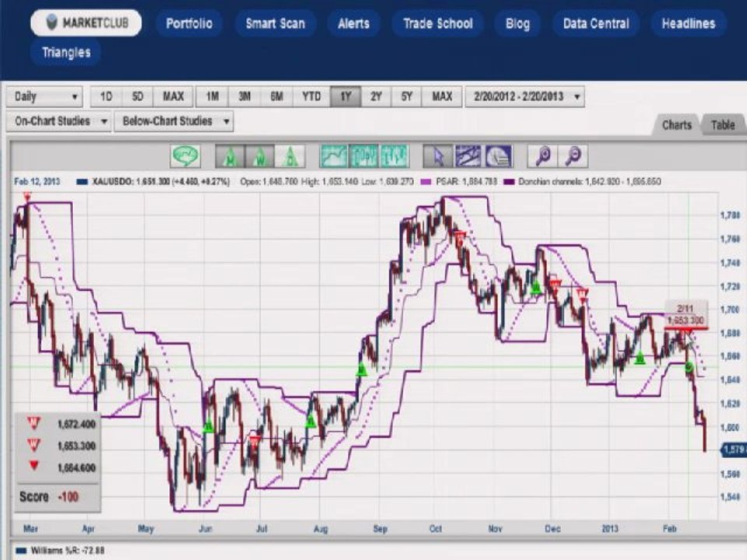Open the Headlines page
747x560 pixels.
[x=689, y=23]
